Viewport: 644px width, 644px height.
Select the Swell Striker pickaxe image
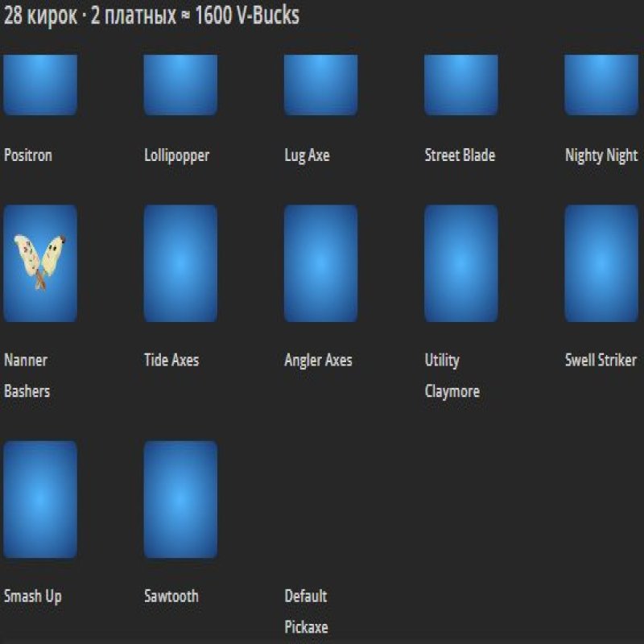point(601,264)
